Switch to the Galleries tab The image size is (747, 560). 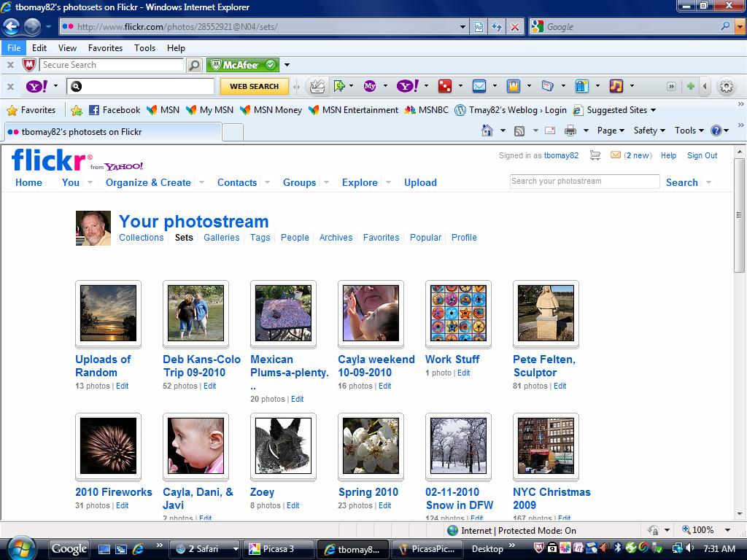coord(221,238)
